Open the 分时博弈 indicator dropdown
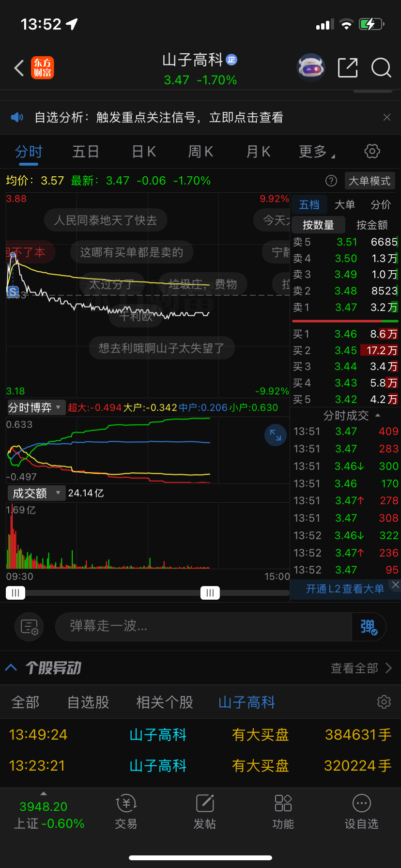This screenshot has height=868, width=401. pyautogui.click(x=35, y=407)
